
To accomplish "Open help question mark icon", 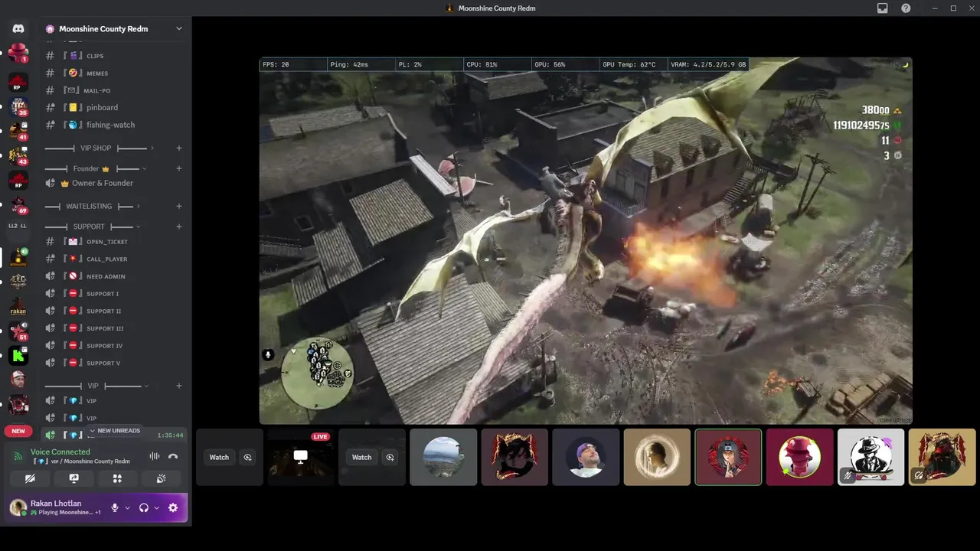I will pyautogui.click(x=906, y=8).
